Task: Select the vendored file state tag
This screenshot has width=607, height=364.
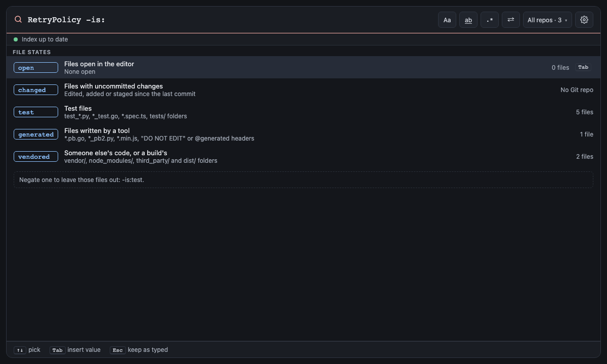Action: (x=36, y=157)
